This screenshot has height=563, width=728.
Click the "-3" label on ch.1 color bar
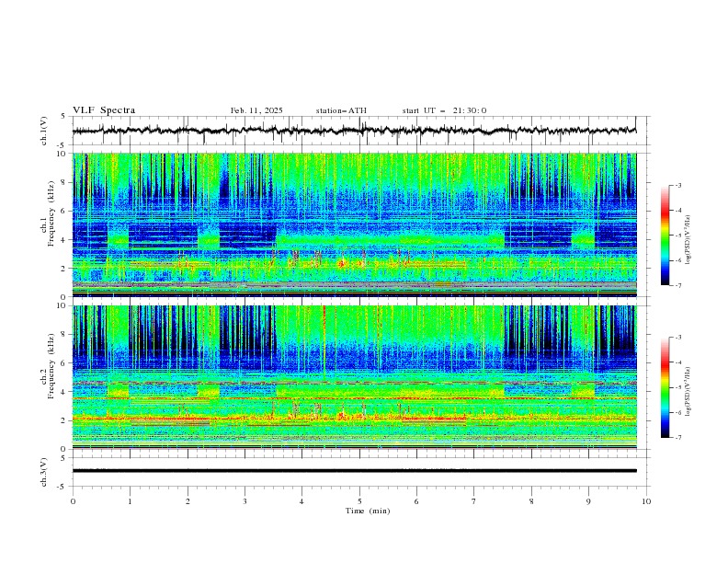(x=678, y=185)
